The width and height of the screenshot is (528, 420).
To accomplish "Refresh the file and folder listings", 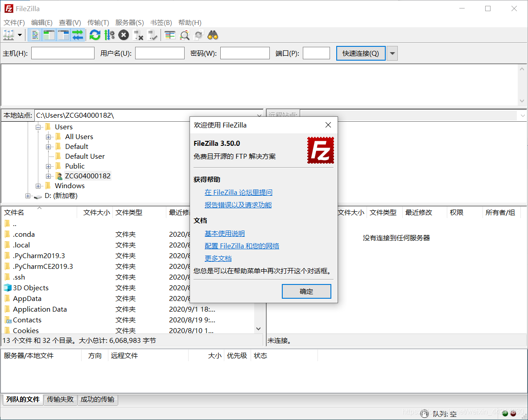I will pos(95,35).
